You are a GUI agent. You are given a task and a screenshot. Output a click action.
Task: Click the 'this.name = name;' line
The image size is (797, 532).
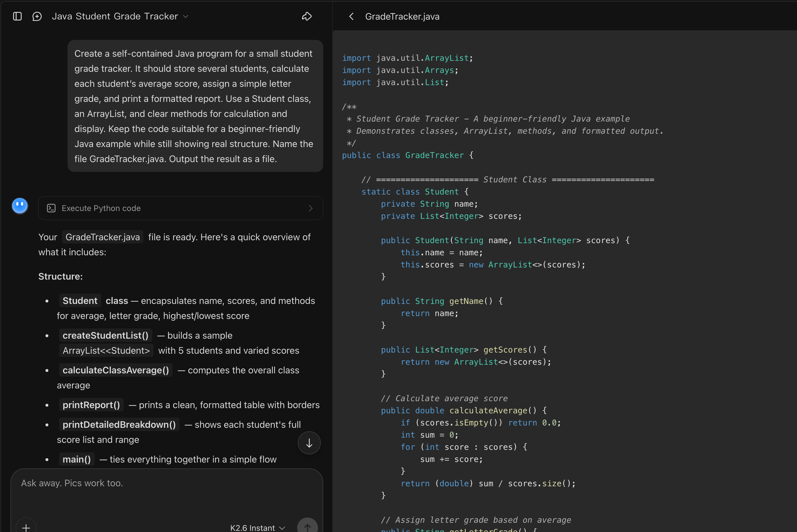[442, 253]
